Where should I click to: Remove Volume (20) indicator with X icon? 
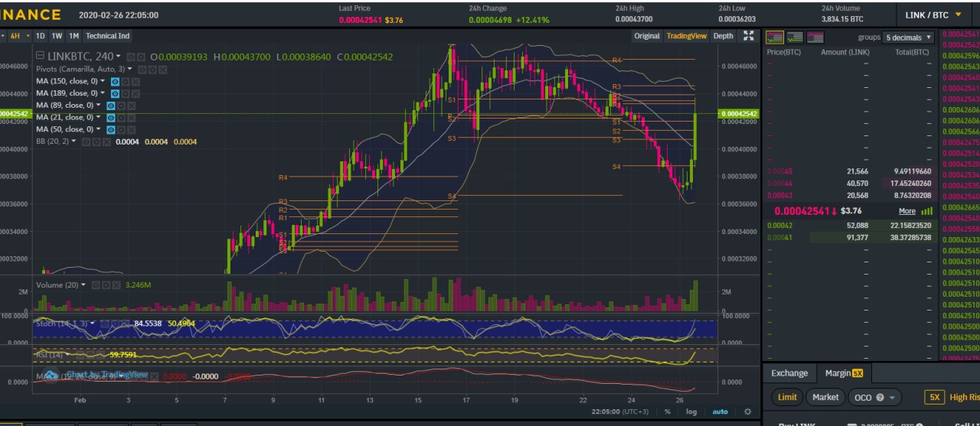pos(116,285)
